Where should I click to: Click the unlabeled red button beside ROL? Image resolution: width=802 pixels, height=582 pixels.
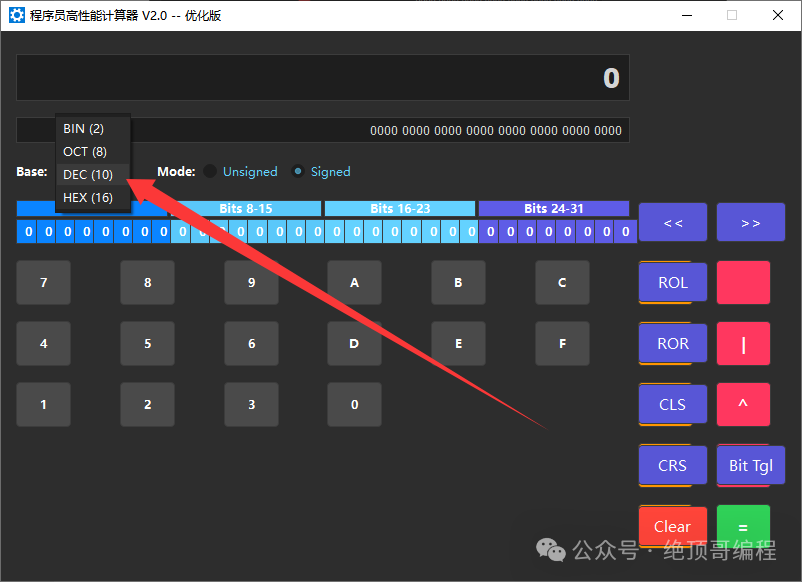[x=743, y=282]
